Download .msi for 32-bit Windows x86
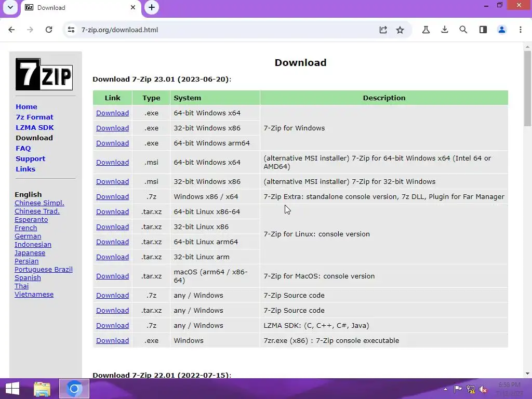Image resolution: width=532 pixels, height=399 pixels. [112, 181]
